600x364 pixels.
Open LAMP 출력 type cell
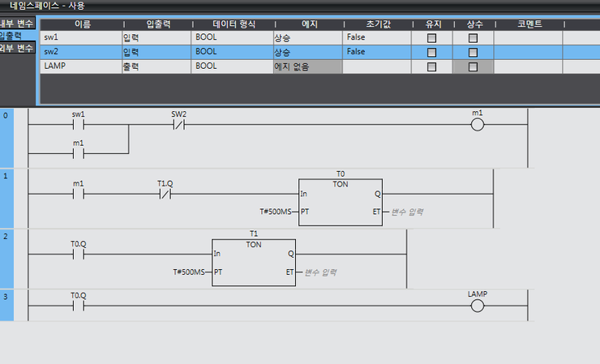point(156,66)
